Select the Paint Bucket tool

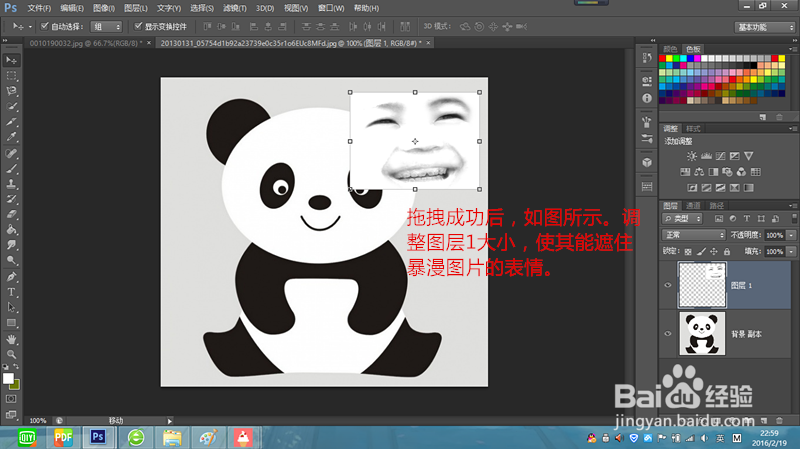pos(11,230)
